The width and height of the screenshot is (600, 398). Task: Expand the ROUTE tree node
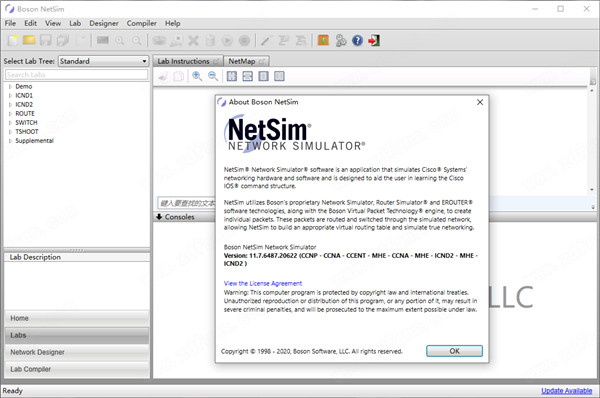pyautogui.click(x=10, y=114)
